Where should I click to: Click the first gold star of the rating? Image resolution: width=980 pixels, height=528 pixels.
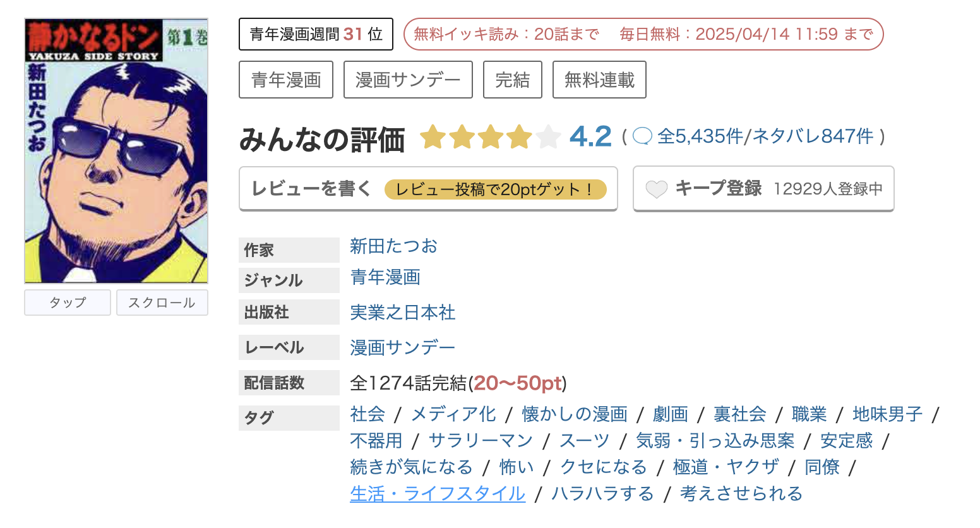pyautogui.click(x=433, y=136)
